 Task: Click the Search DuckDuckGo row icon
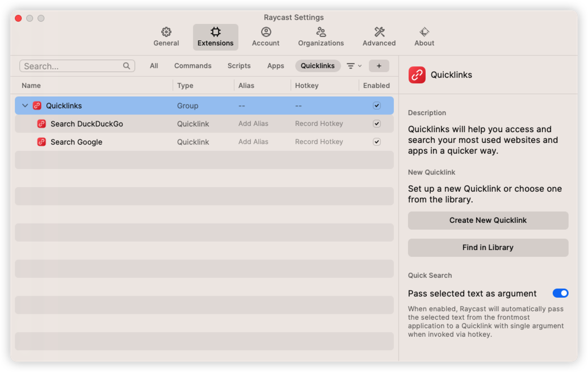click(41, 124)
